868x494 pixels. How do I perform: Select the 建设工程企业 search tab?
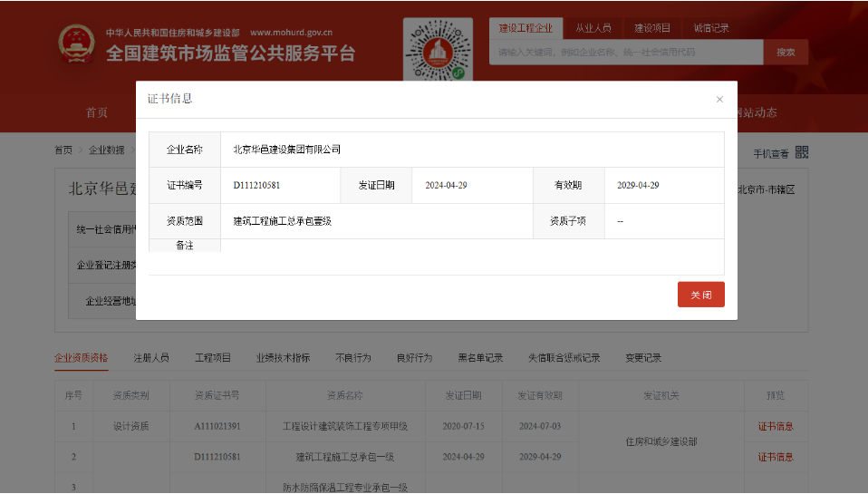click(526, 28)
